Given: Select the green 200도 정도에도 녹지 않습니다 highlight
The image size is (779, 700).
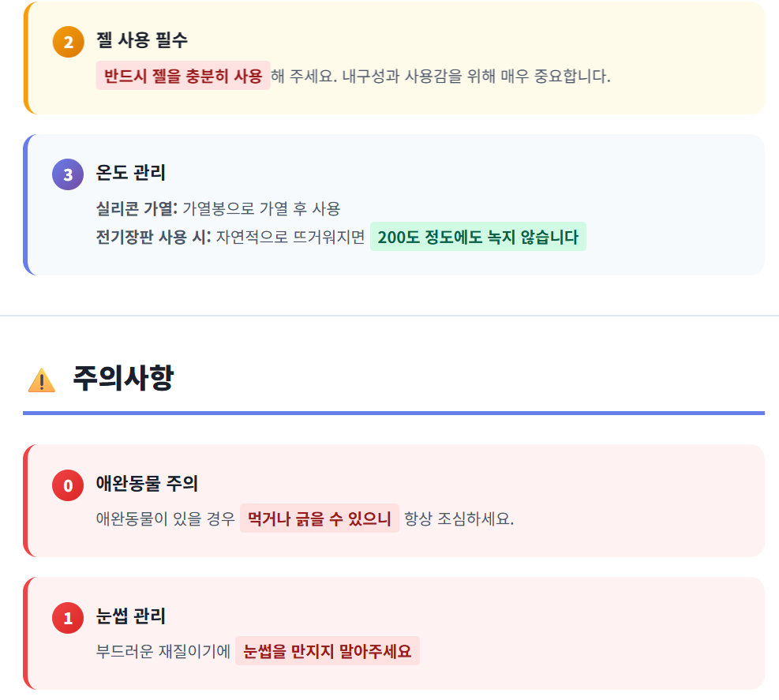Looking at the screenshot, I should [x=478, y=237].
